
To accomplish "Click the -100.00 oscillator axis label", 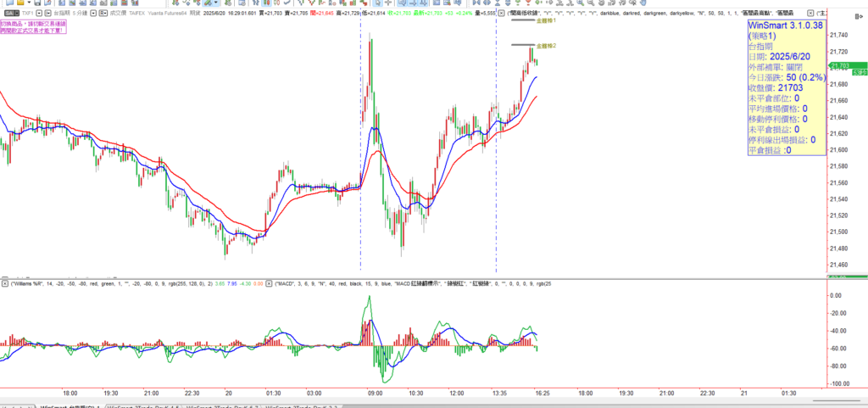I will [x=841, y=383].
